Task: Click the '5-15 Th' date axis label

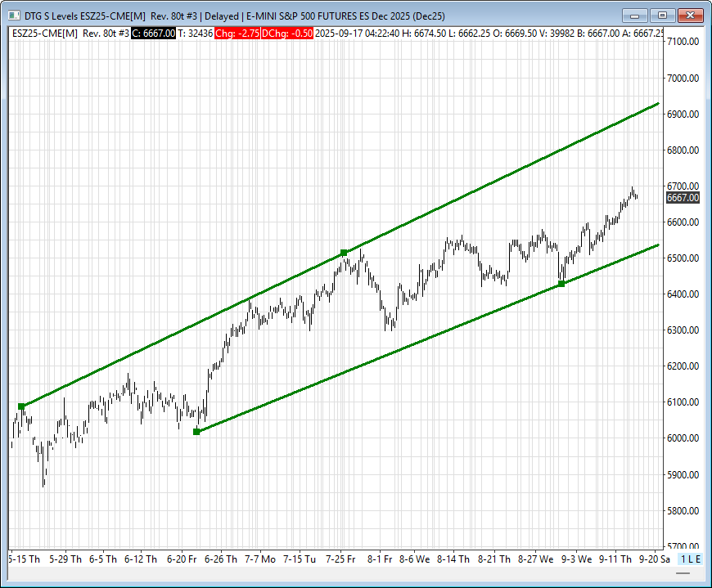Action: tap(25, 559)
